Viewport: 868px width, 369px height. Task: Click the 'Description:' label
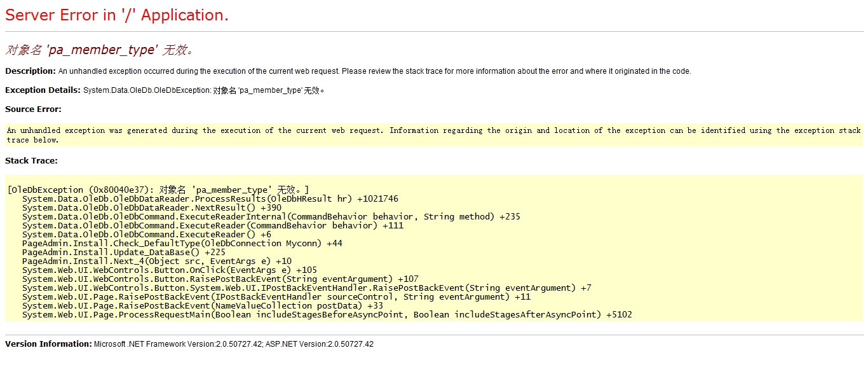coord(31,71)
